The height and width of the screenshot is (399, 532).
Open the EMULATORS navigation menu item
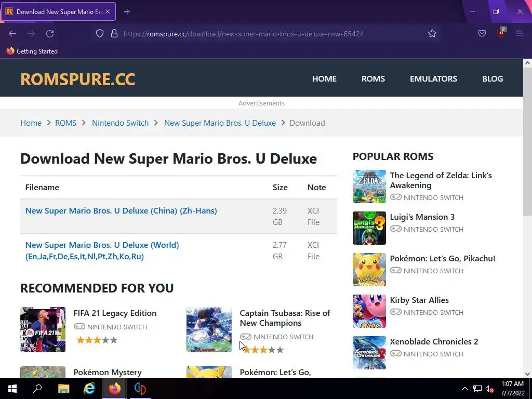433,79
